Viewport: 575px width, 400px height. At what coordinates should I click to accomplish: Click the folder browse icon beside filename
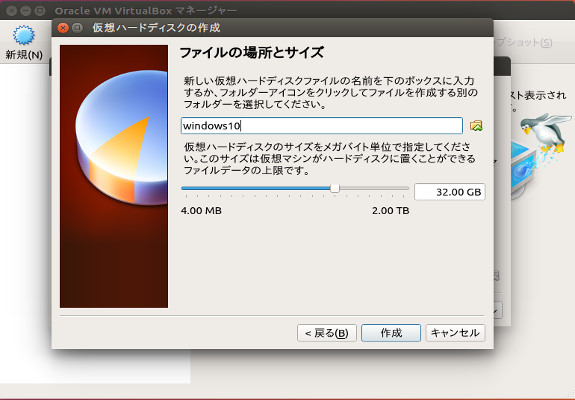(476, 126)
